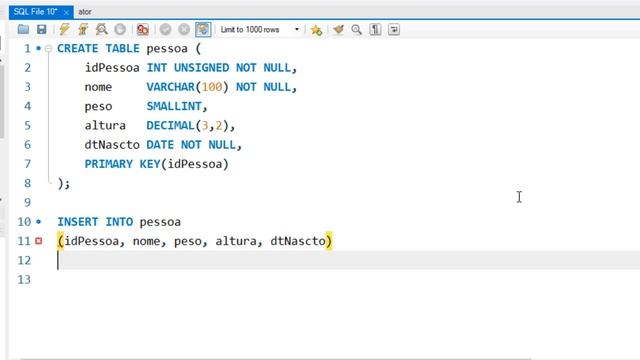640x360 pixels.
Task: Click idPessoa on line 2
Action: pyautogui.click(x=112, y=68)
